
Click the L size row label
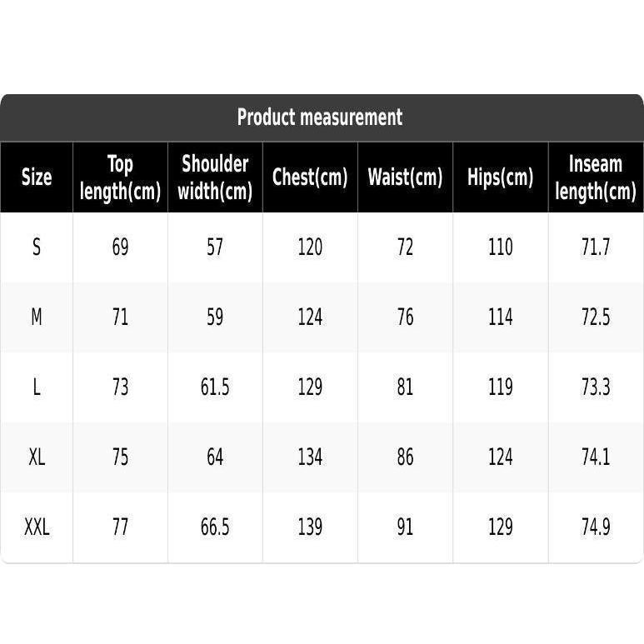coord(37,387)
